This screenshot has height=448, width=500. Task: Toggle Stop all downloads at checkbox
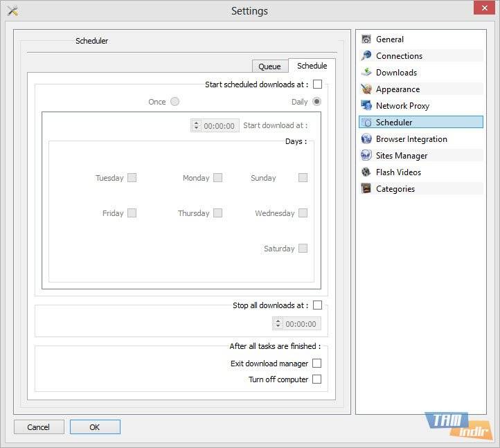pos(317,305)
